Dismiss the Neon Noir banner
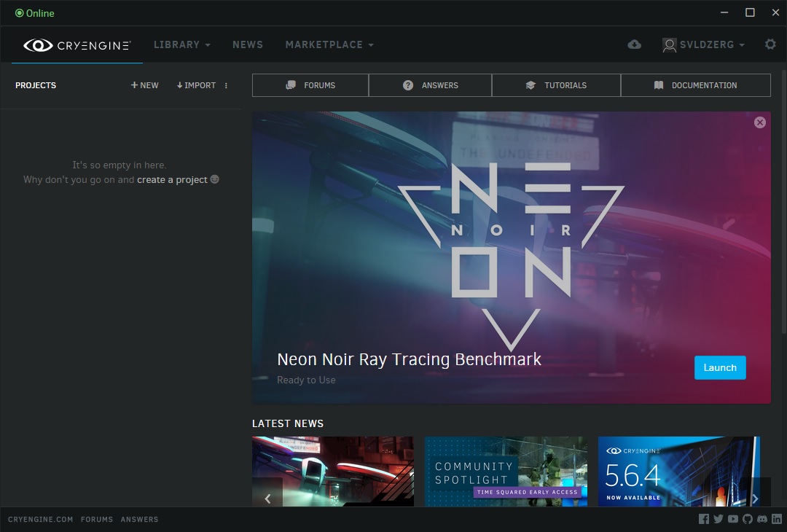This screenshot has height=532, width=787. point(759,122)
